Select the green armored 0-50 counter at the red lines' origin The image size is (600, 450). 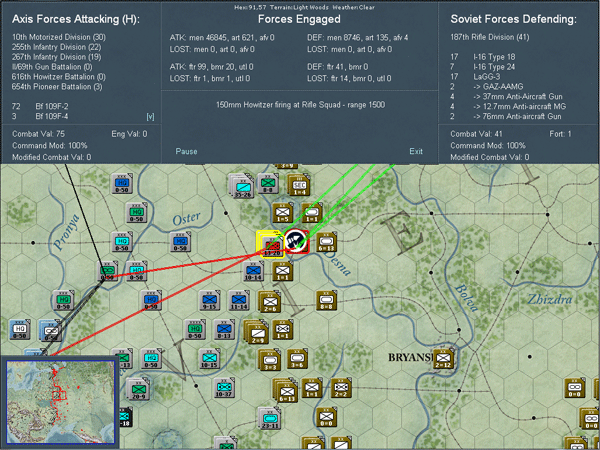click(x=108, y=271)
